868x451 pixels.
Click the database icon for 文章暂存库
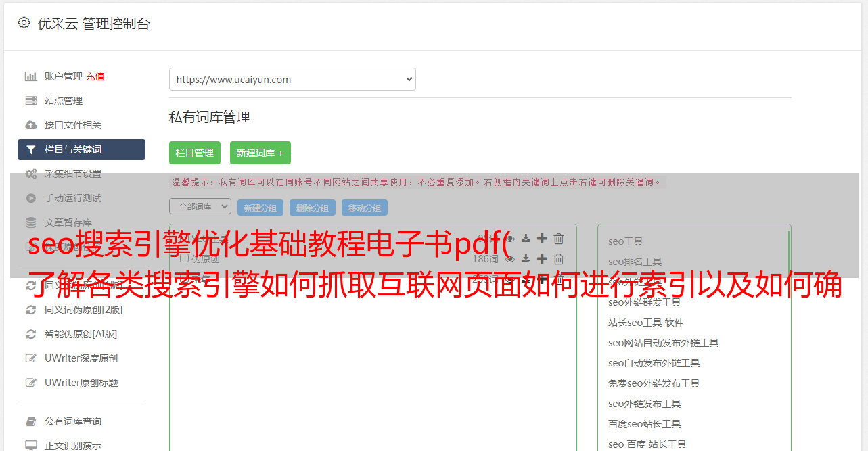click(x=30, y=222)
